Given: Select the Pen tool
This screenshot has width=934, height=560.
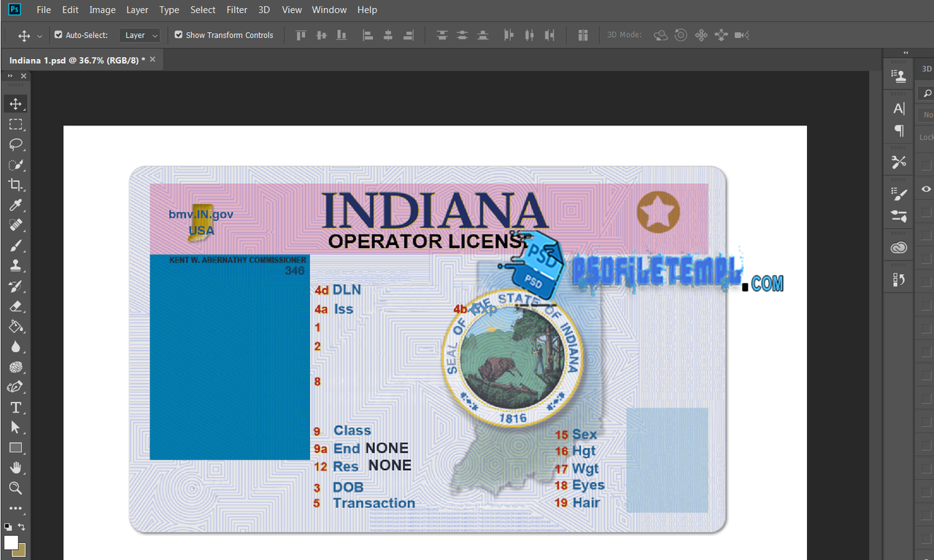Looking at the screenshot, I should point(15,387).
